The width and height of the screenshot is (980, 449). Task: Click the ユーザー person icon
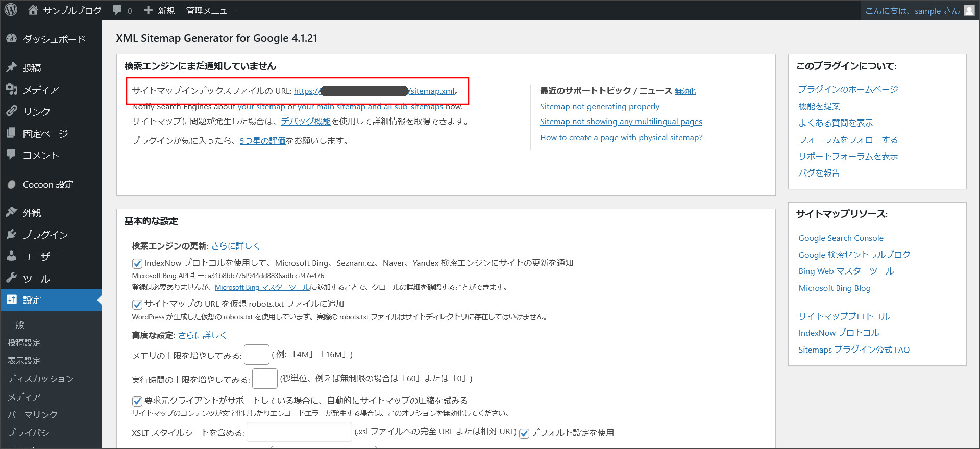coord(11,256)
